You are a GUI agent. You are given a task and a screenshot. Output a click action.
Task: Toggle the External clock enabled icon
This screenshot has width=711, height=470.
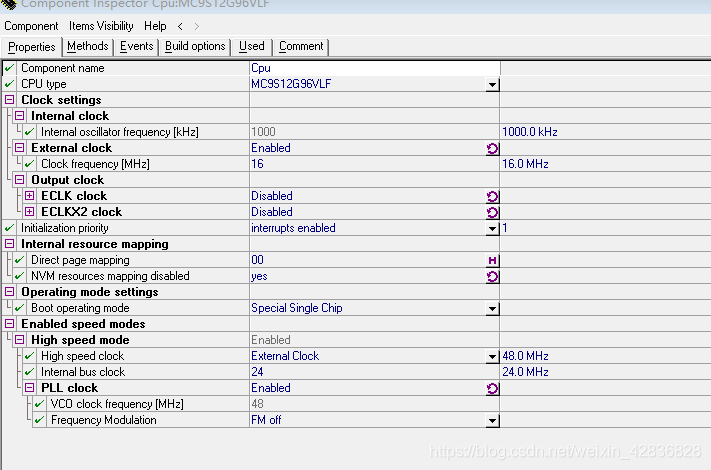pos(492,148)
